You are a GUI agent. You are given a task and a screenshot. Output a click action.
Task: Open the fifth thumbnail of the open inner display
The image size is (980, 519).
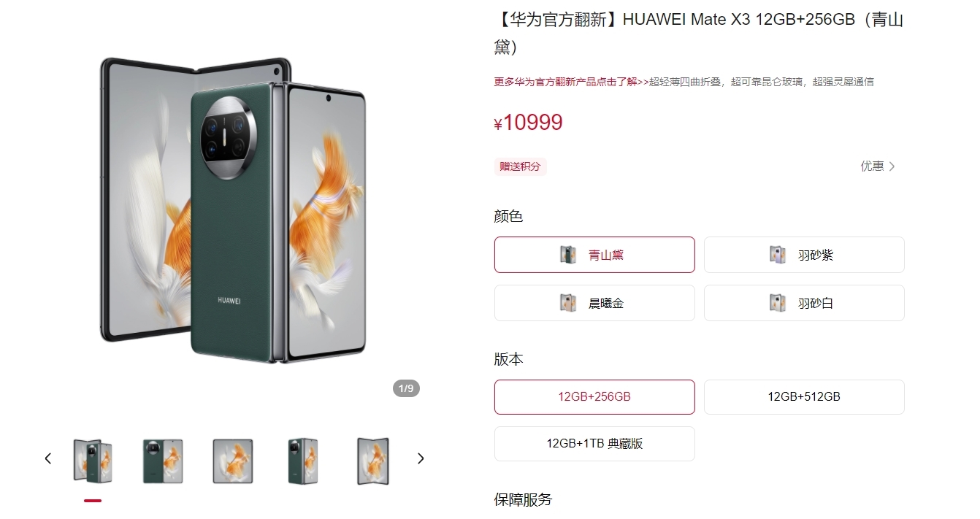[x=373, y=461]
